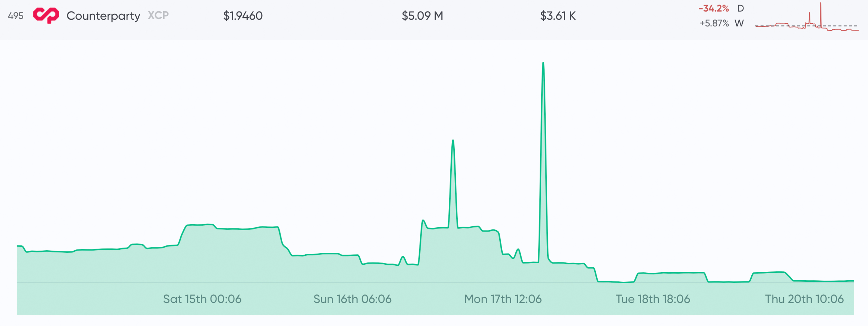The width and height of the screenshot is (868, 326).
Task: Click the $3.61 K volume value
Action: click(558, 15)
